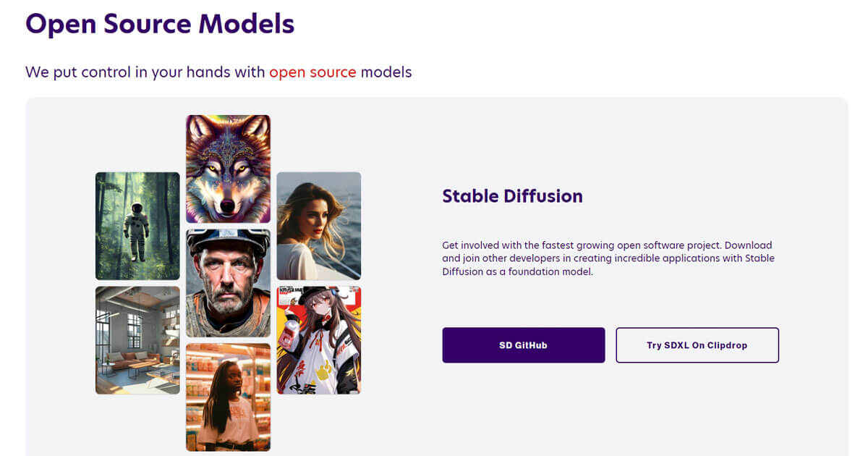Click Try SDXL On Clipdrop button
This screenshot has width=868, height=456.
coord(697,345)
